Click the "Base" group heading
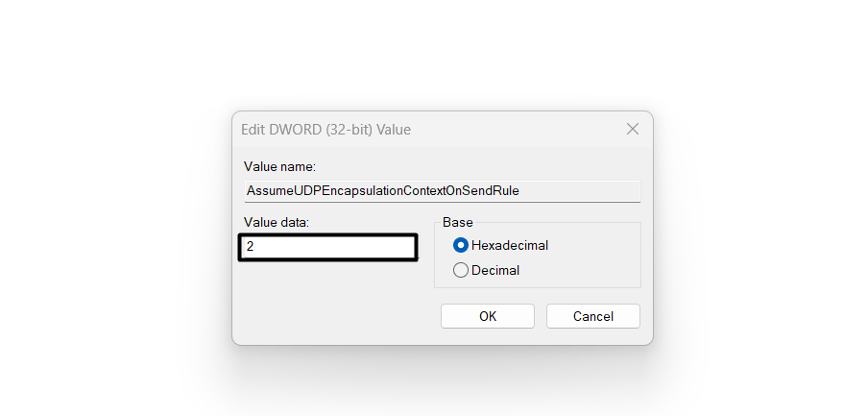868x416 pixels. [458, 223]
